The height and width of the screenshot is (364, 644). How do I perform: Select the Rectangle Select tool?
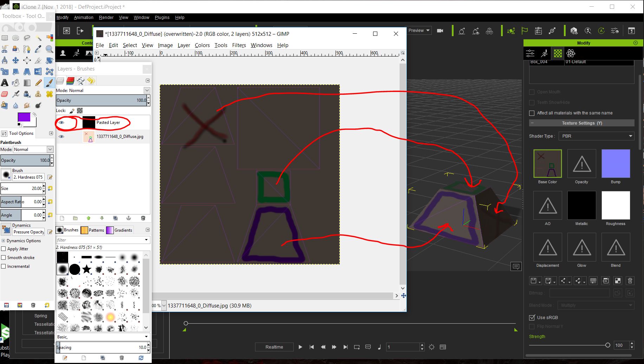point(5,38)
